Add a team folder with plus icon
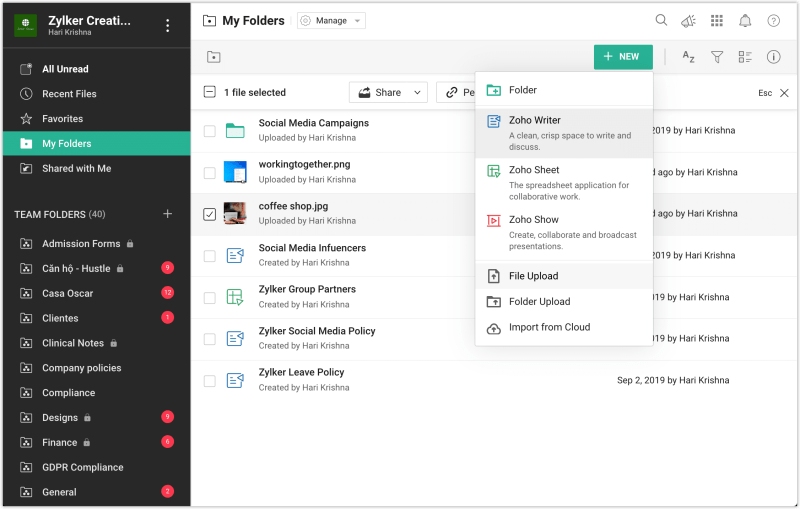The height and width of the screenshot is (509, 800). pos(167,214)
